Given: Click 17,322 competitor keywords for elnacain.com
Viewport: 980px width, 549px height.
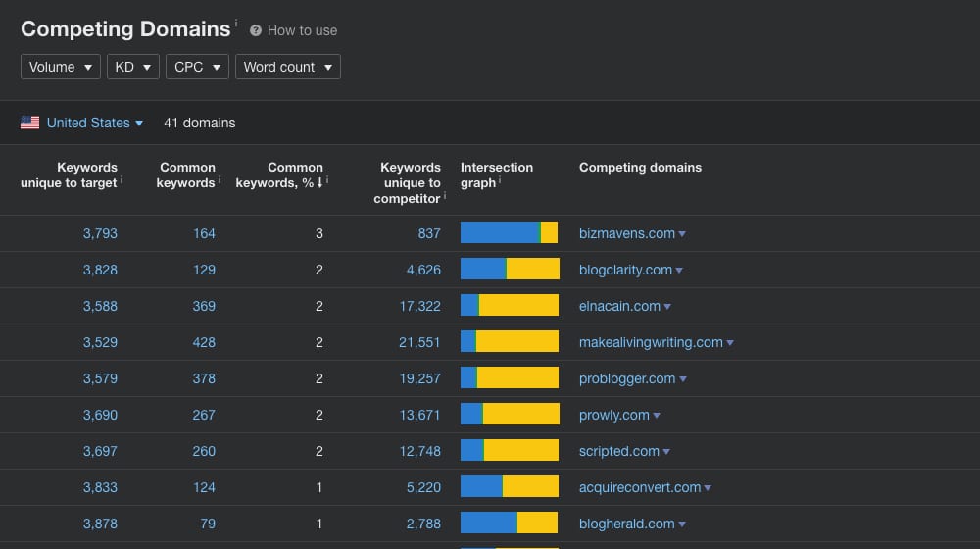Looking at the screenshot, I should 419,306.
